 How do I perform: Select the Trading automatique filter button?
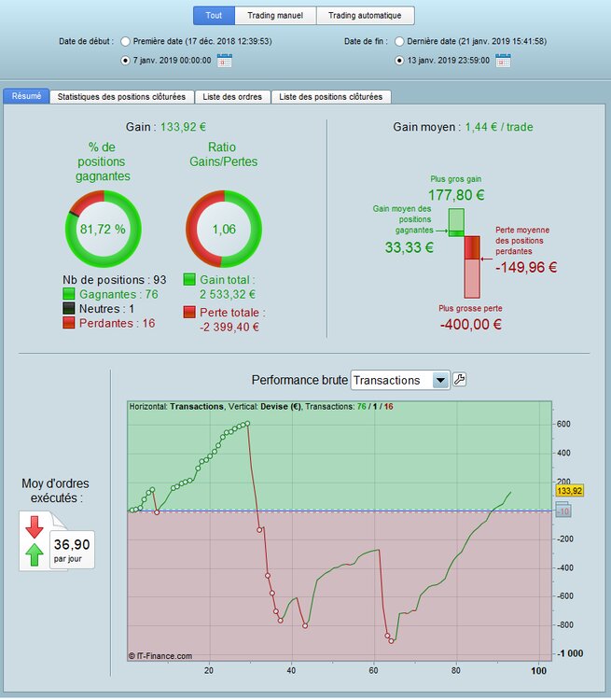coord(365,16)
